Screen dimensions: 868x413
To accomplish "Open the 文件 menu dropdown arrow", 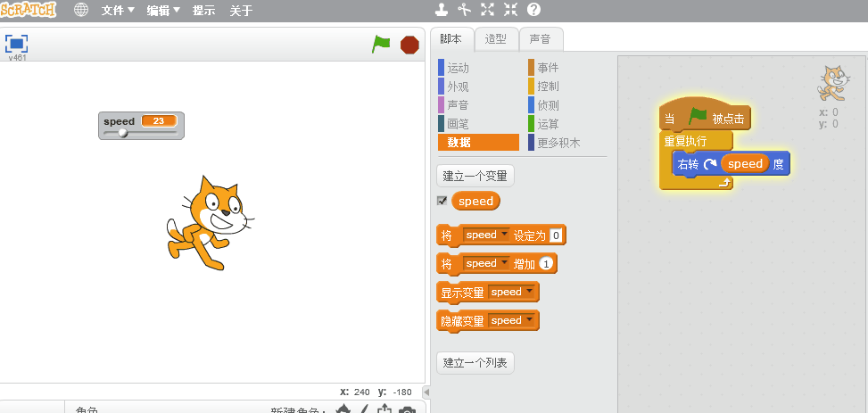I will click(x=131, y=10).
